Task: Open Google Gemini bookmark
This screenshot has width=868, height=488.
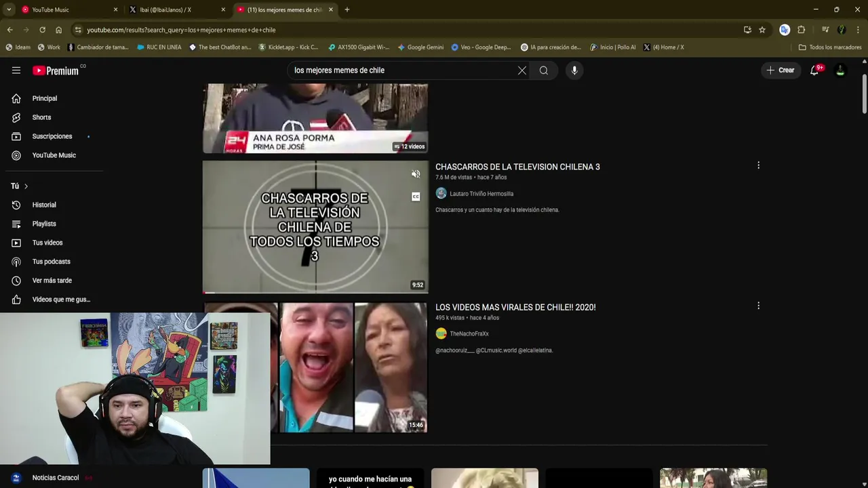Action: pos(420,47)
